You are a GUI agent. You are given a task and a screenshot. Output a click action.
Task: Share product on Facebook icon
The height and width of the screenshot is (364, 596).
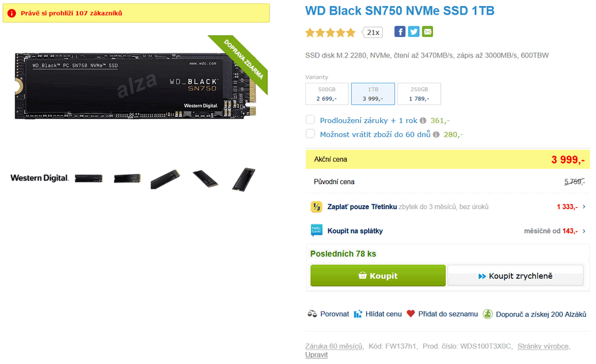tap(399, 32)
